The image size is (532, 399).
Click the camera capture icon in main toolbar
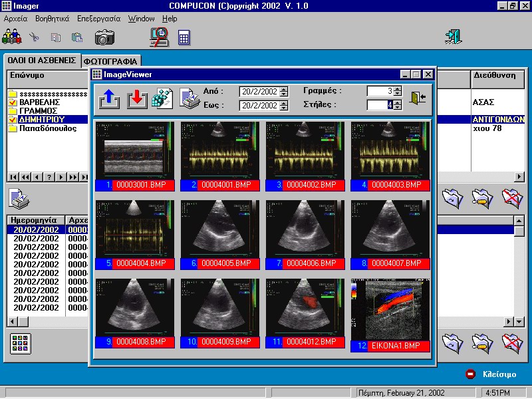[104, 37]
